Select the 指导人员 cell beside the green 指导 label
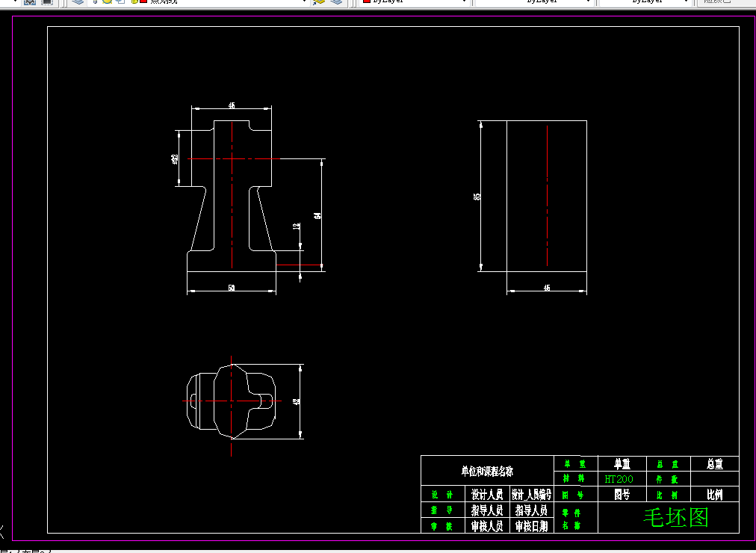This screenshot has height=553, width=756. point(488,510)
